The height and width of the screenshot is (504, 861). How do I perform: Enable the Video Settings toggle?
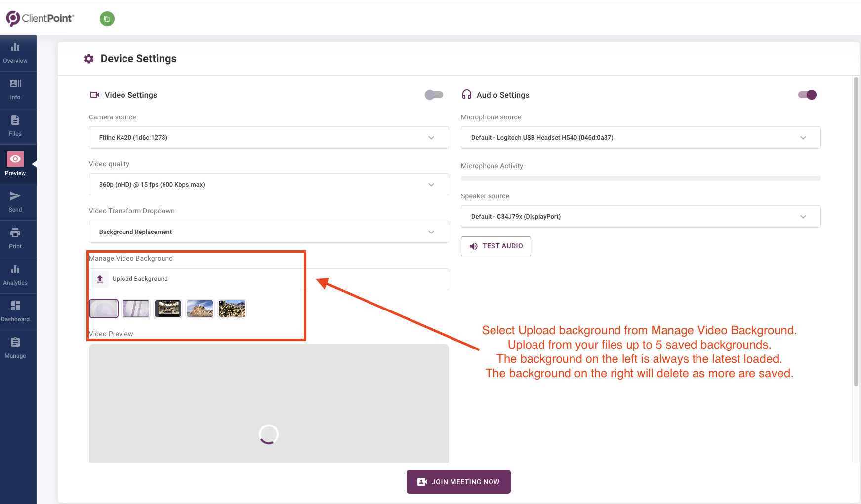click(x=434, y=94)
